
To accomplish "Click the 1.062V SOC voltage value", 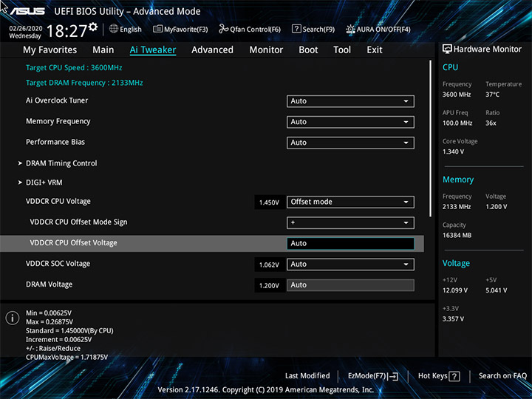I will pos(269,265).
